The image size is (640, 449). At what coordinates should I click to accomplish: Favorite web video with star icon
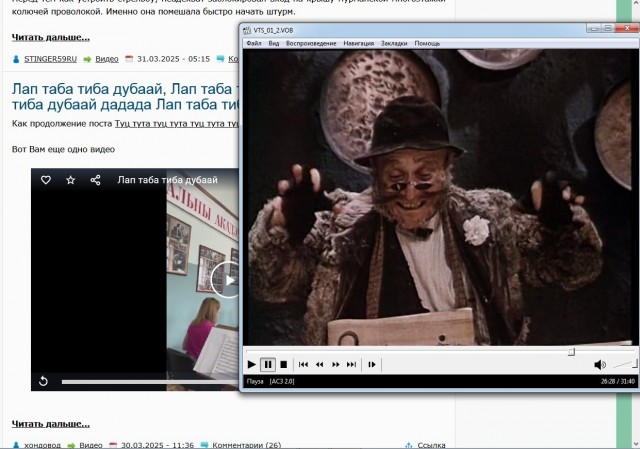point(71,180)
